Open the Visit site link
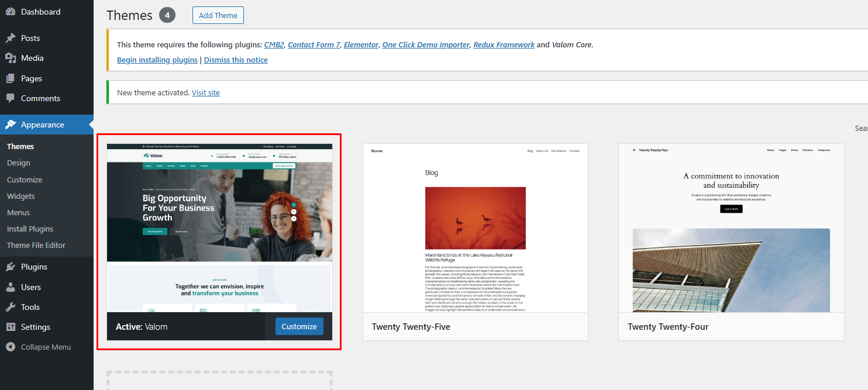The image size is (868, 390). pyautogui.click(x=206, y=92)
